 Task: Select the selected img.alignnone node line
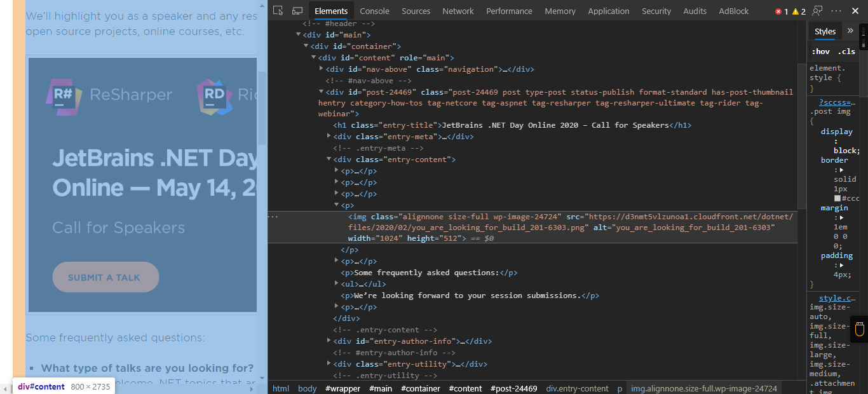(532, 228)
